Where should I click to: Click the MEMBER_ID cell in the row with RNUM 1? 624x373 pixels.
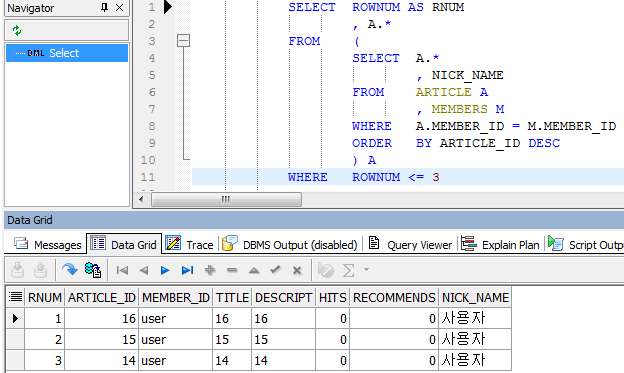[176, 318]
